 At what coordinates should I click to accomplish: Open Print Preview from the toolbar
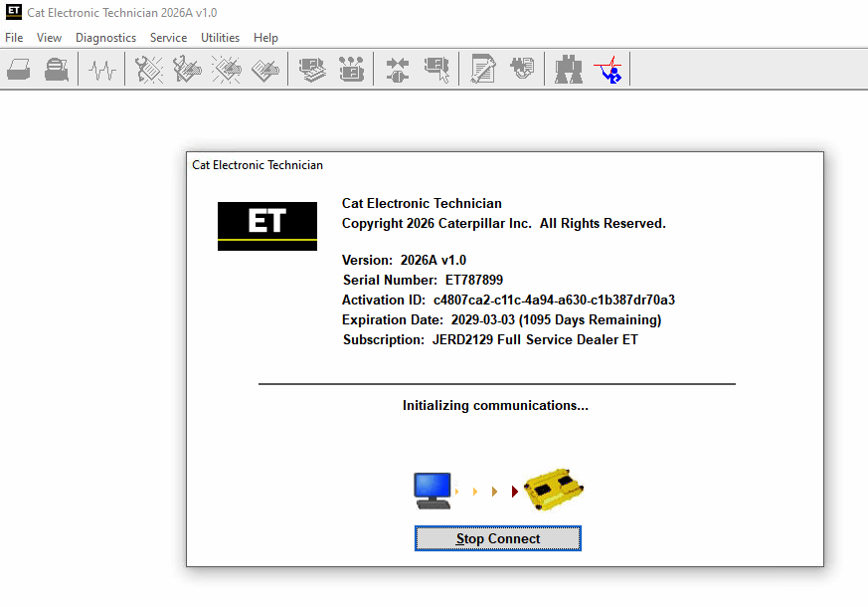coord(57,70)
